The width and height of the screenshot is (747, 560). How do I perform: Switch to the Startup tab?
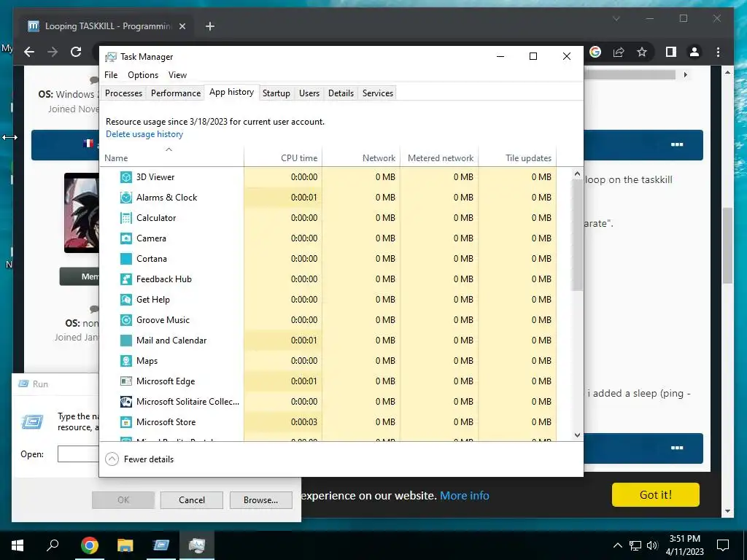click(x=276, y=93)
